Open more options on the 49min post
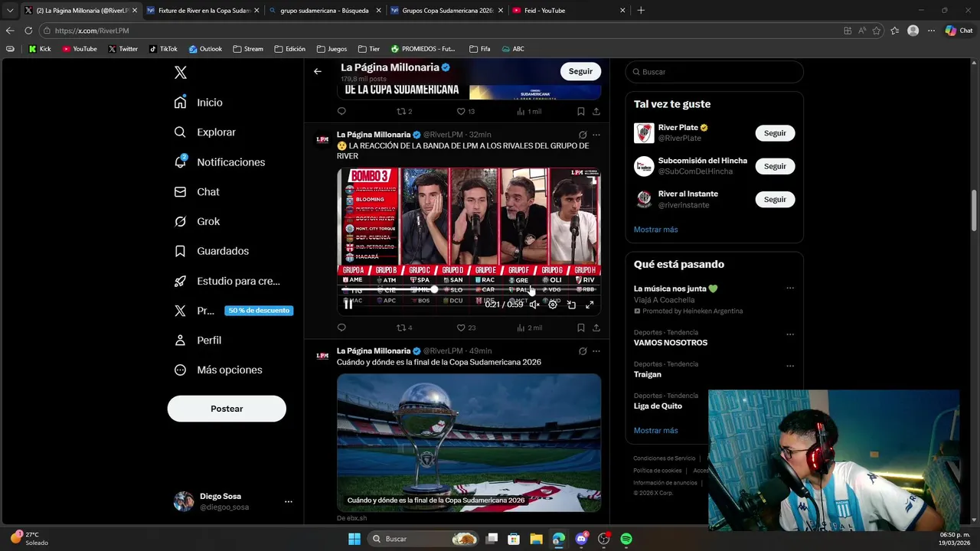 point(596,351)
